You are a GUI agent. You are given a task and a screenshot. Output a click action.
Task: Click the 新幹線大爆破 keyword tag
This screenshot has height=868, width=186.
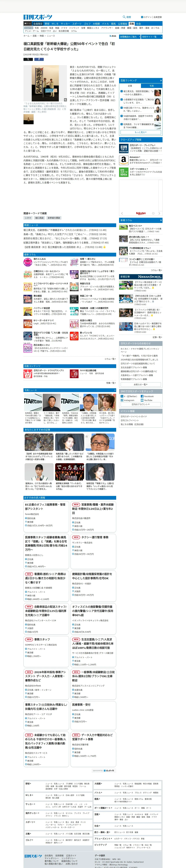click(54, 218)
